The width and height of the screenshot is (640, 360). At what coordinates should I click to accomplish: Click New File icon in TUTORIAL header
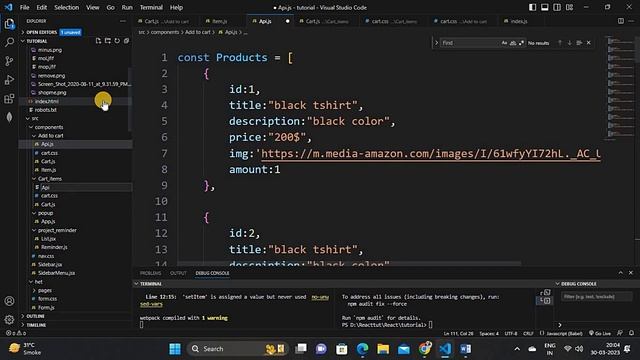point(98,41)
